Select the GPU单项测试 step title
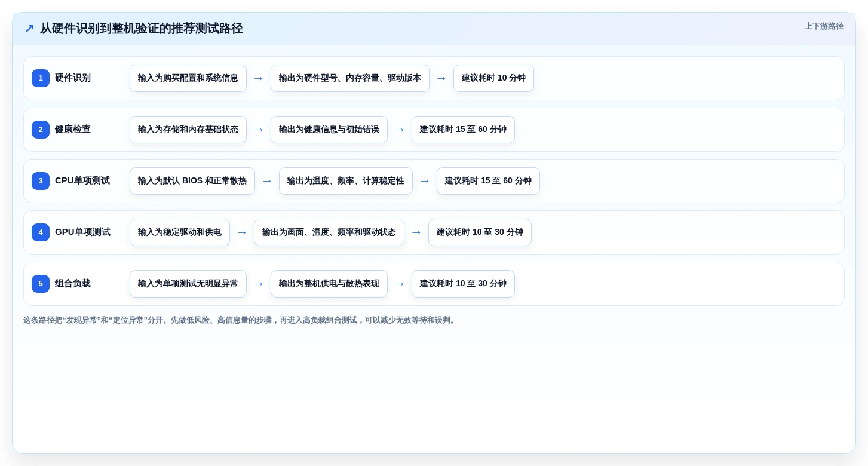This screenshot has height=466, width=868. click(82, 232)
